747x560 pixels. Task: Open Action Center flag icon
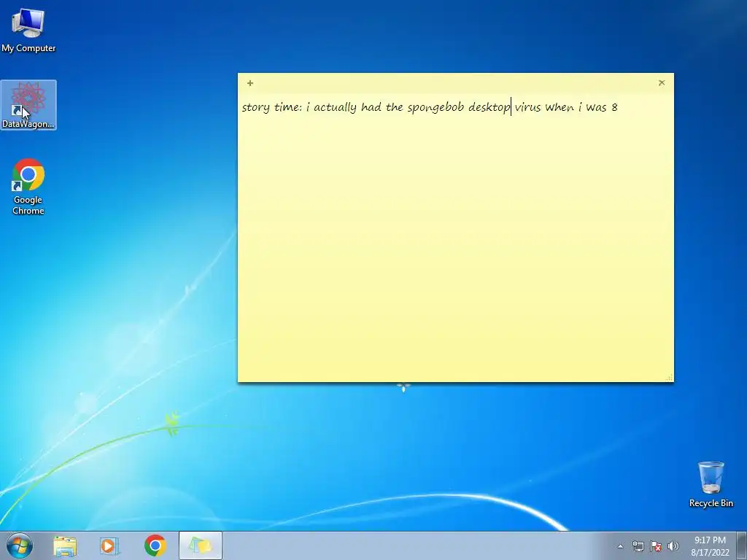[x=656, y=546]
